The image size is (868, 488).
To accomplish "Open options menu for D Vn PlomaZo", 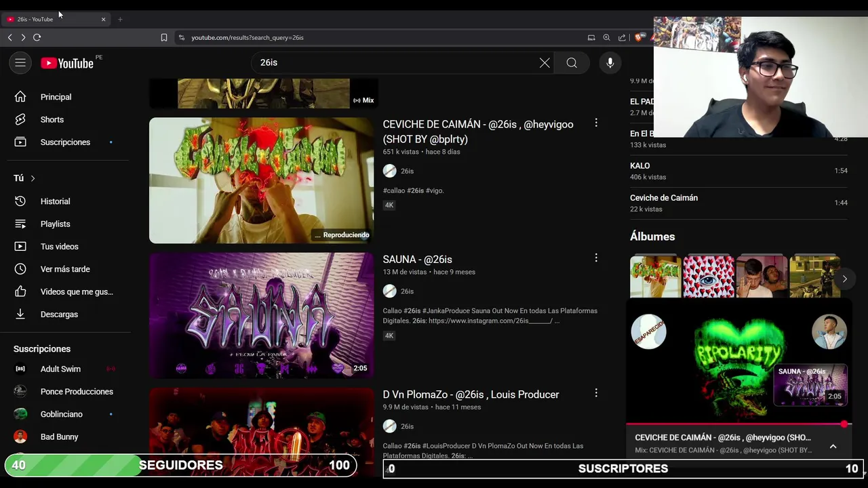I will click(x=596, y=392).
